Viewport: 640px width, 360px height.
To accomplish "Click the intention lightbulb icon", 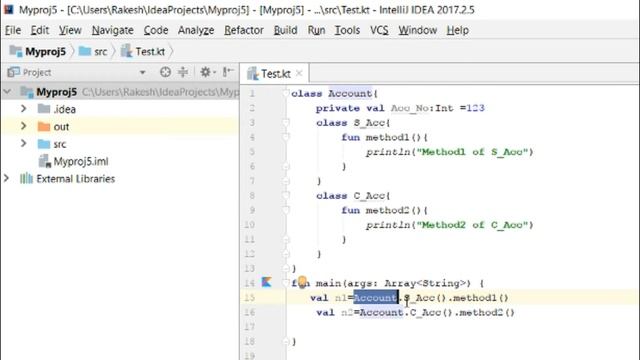I will point(302,281).
